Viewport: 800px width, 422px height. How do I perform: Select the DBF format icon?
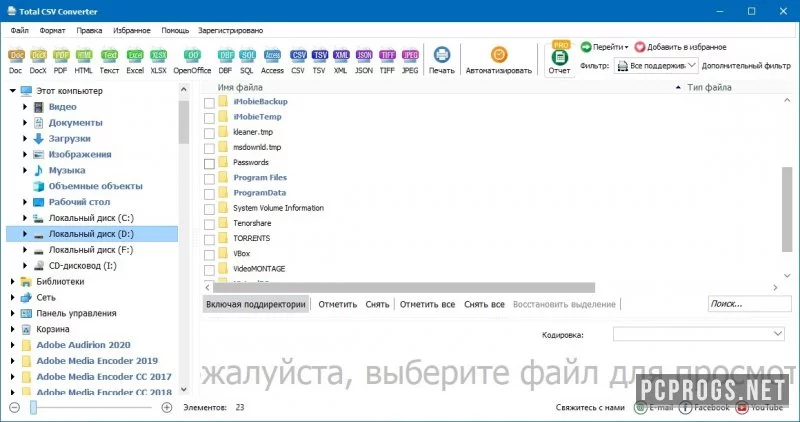pos(226,61)
